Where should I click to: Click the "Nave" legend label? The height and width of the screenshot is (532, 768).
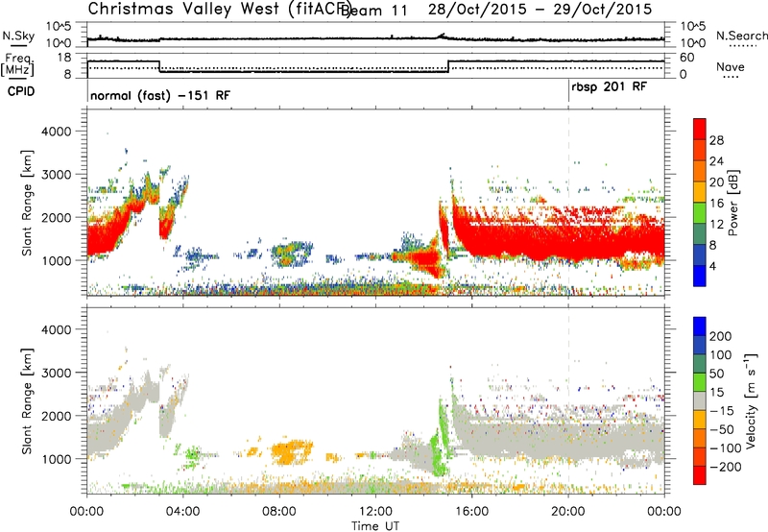(x=731, y=67)
